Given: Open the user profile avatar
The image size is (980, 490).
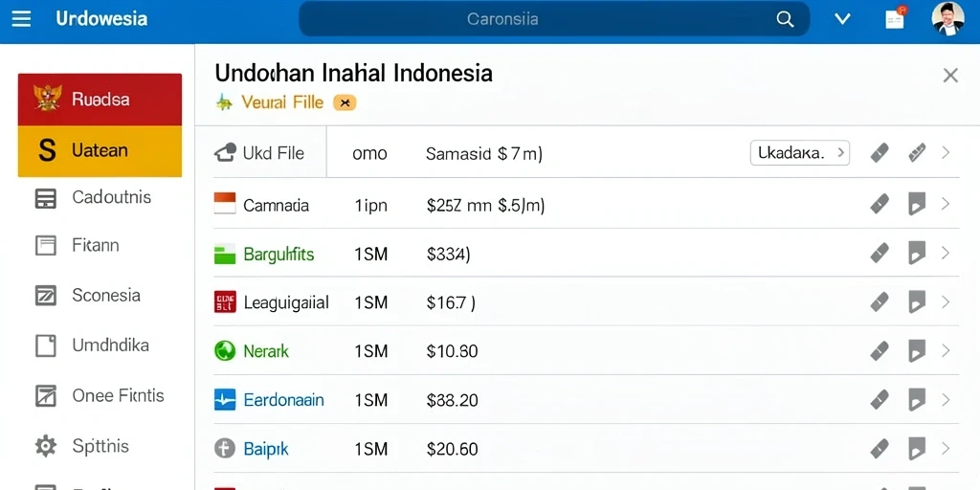Looking at the screenshot, I should pyautogui.click(x=947, y=18).
